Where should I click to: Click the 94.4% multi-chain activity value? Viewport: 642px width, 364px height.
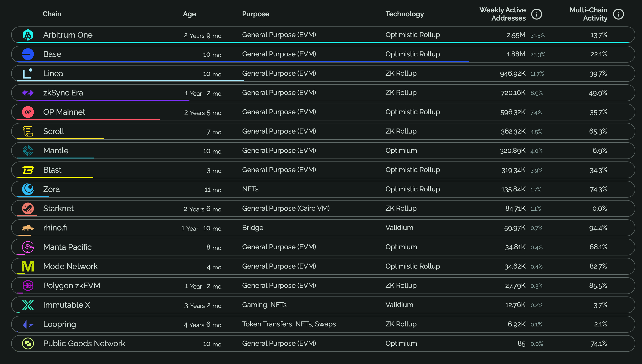point(598,228)
